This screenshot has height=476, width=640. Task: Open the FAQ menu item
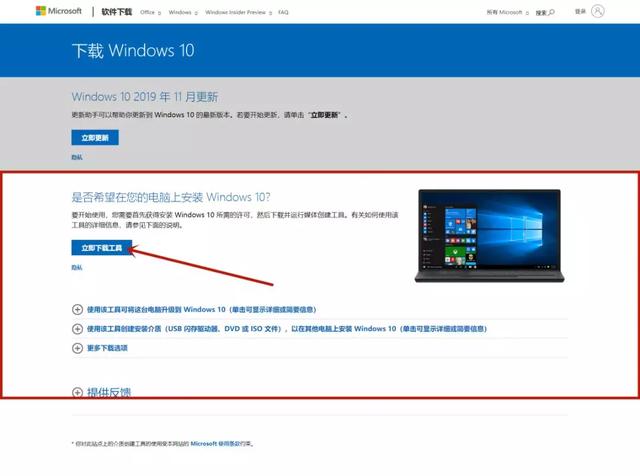(283, 12)
